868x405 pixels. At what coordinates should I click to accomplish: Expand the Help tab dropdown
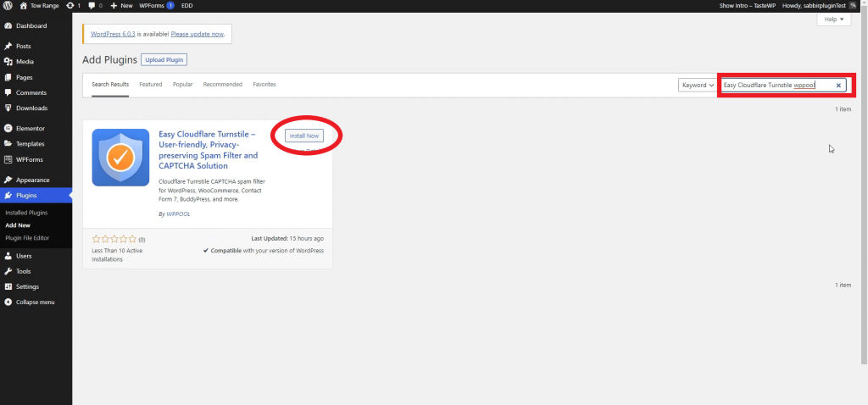(x=834, y=19)
